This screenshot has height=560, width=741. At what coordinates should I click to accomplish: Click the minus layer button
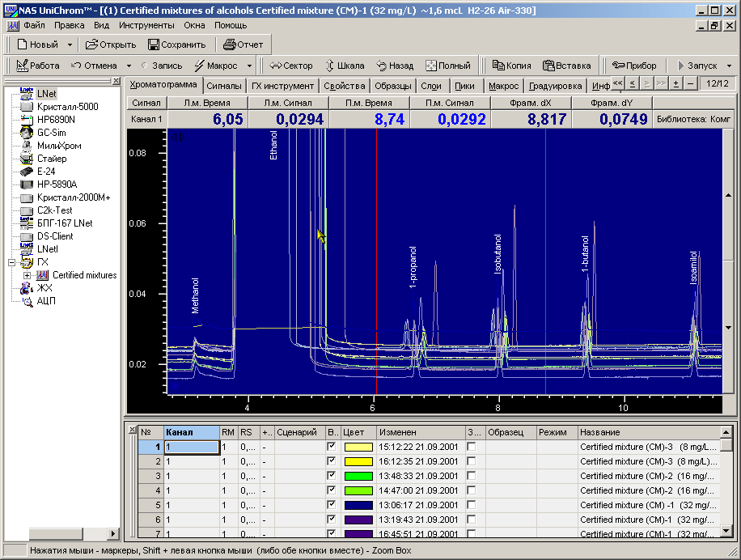coord(690,83)
